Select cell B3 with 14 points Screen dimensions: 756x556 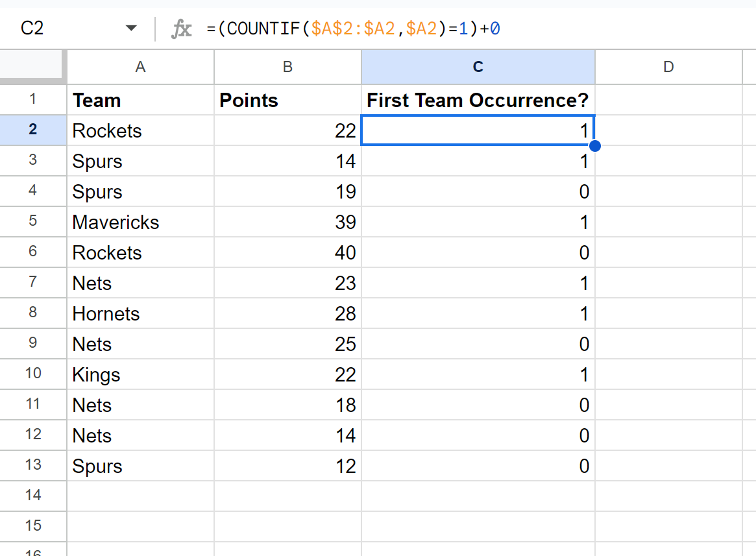[287, 161]
